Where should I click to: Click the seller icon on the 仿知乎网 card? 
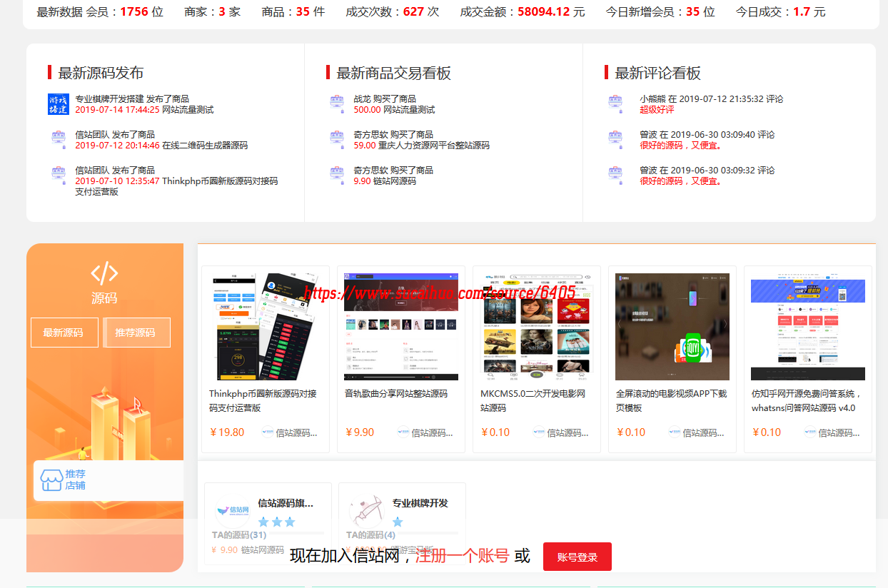pyautogui.click(x=810, y=432)
